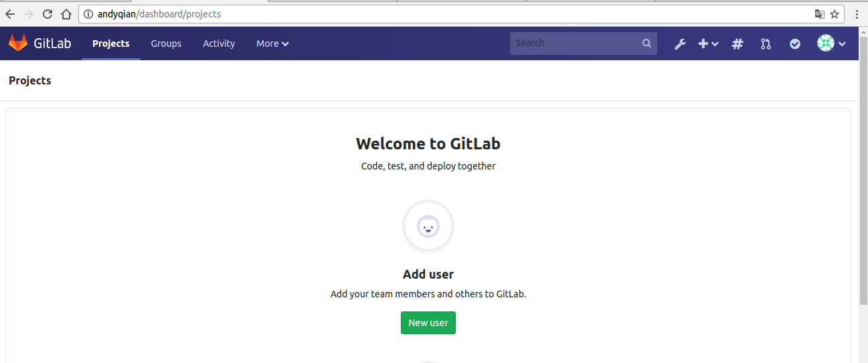Expand the plus New dropdown

point(708,44)
